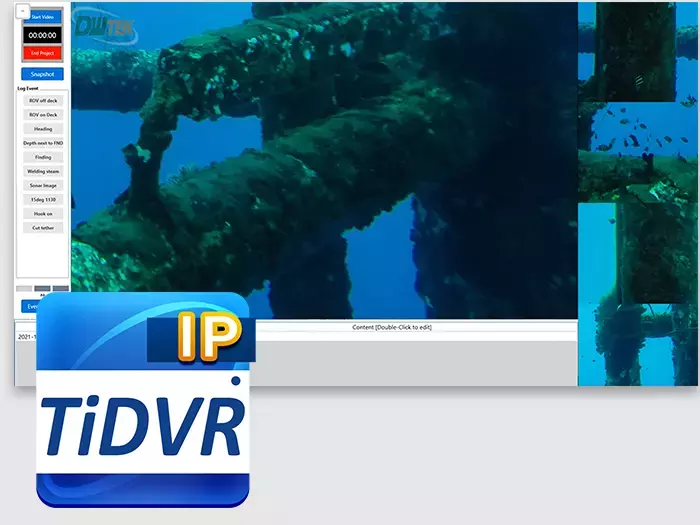
Task: Click the rightmost dark gray swatch
Action: (x=61, y=288)
